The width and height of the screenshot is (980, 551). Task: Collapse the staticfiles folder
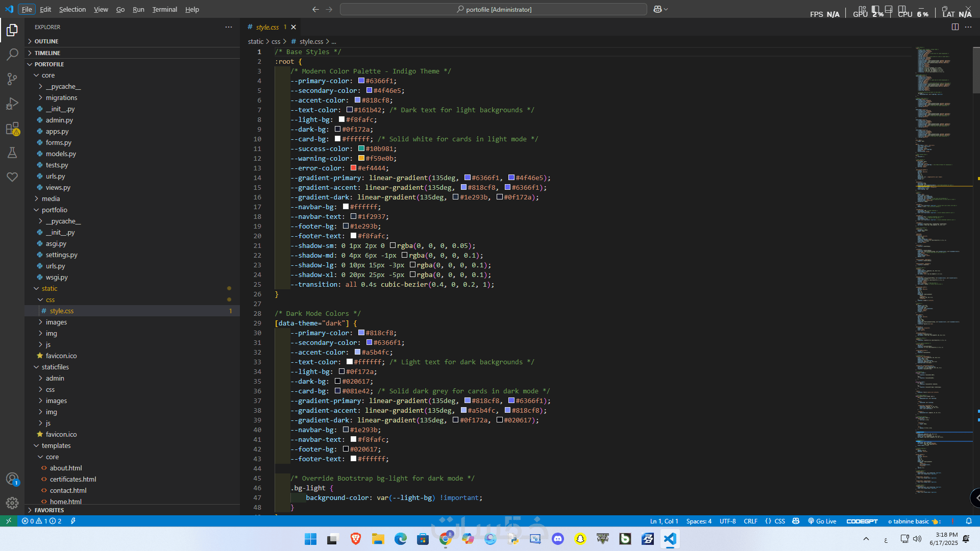coord(55,367)
